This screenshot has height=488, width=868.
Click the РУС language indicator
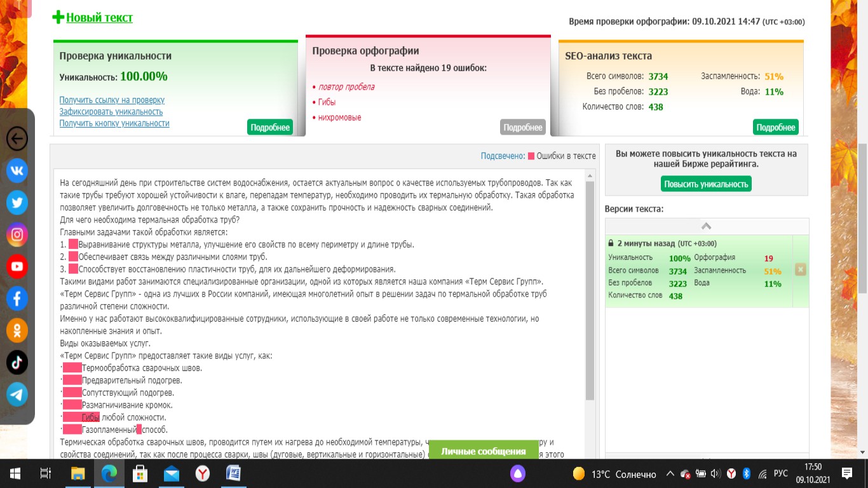(x=782, y=473)
